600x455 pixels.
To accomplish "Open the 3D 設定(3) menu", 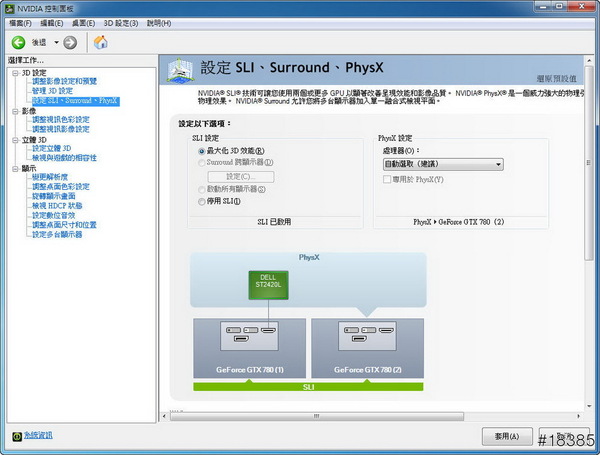I will pyautogui.click(x=121, y=23).
